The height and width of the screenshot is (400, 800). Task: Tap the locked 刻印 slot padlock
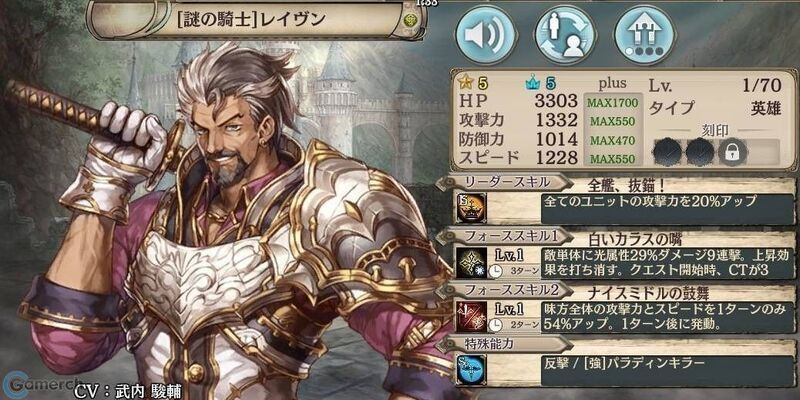pos(733,152)
